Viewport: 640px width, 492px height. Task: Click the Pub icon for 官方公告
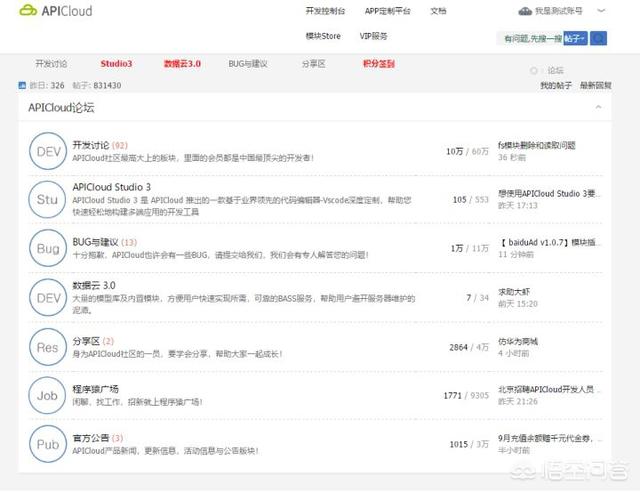click(48, 443)
